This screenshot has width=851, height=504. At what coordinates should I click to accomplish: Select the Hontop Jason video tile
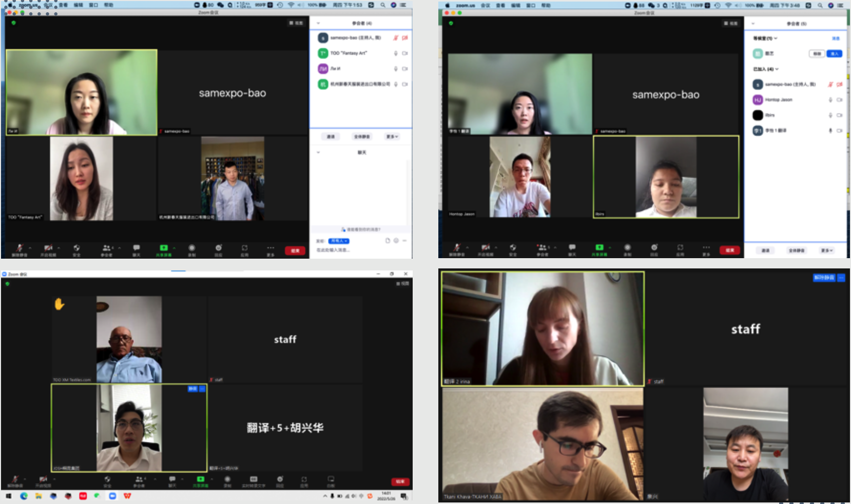[x=520, y=177]
